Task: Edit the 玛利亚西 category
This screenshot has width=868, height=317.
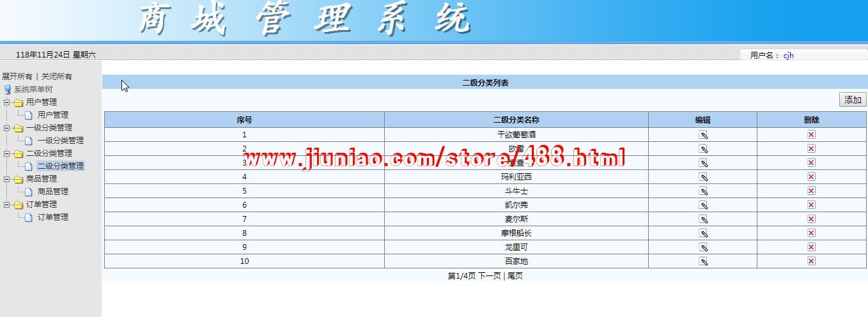Action: click(x=703, y=176)
